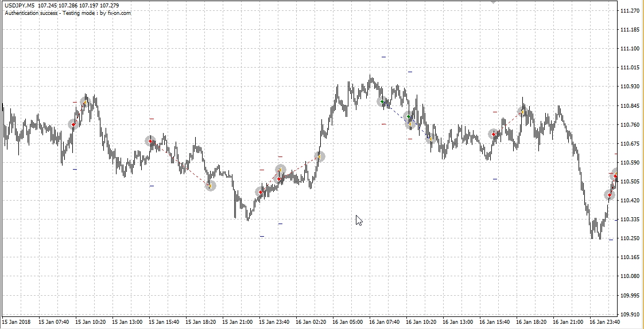
Task: Select the 110.080 price axis label
Action: click(630, 276)
